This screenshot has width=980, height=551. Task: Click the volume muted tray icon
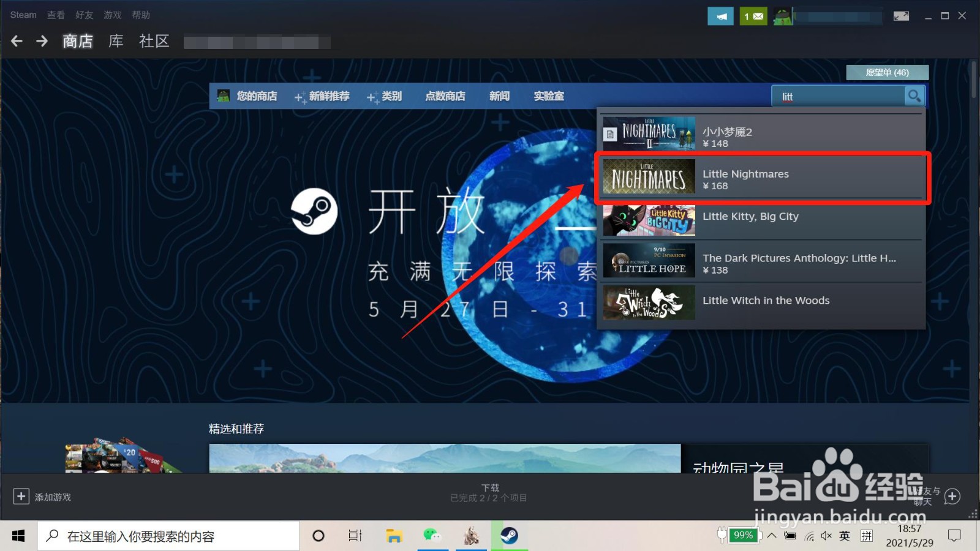(x=826, y=536)
